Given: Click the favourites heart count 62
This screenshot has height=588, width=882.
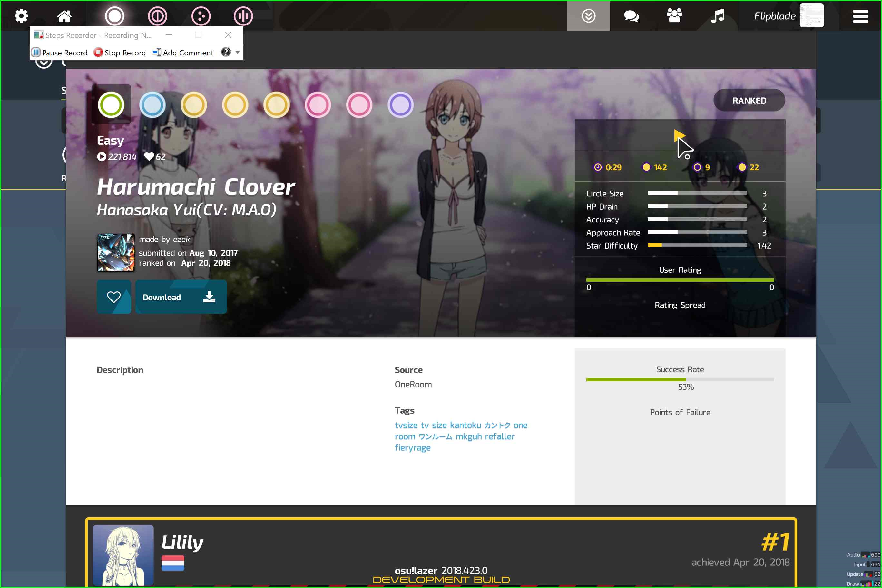Looking at the screenshot, I should tap(155, 157).
